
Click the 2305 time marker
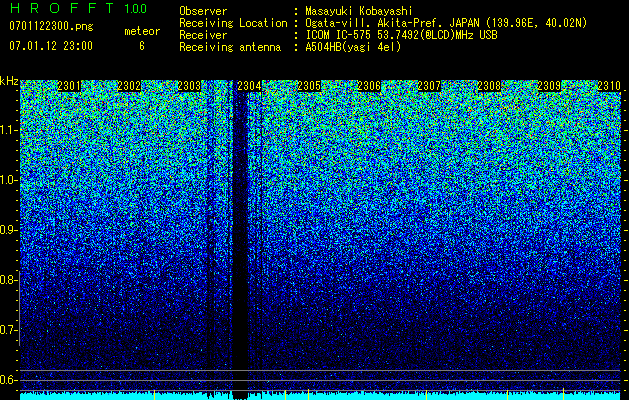tap(309, 86)
